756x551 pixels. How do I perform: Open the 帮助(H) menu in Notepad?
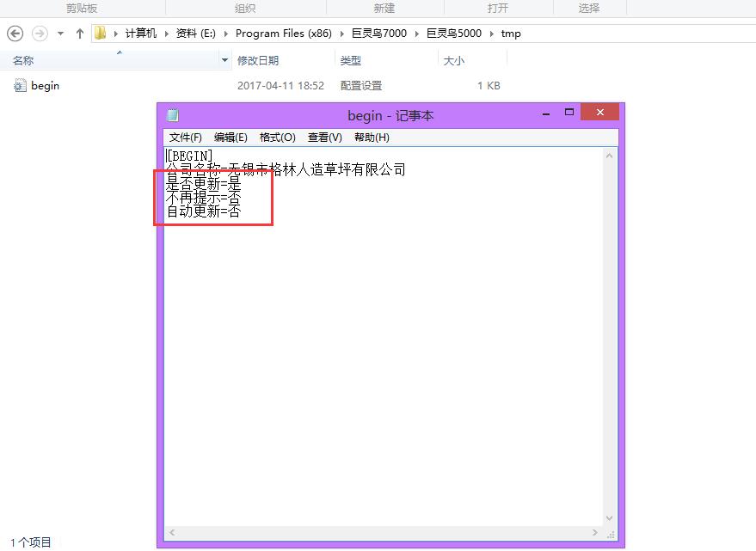tap(372, 138)
